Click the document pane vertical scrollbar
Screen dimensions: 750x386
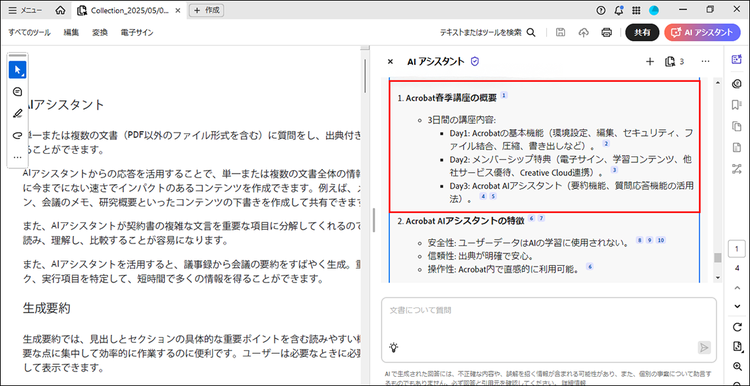[365, 76]
